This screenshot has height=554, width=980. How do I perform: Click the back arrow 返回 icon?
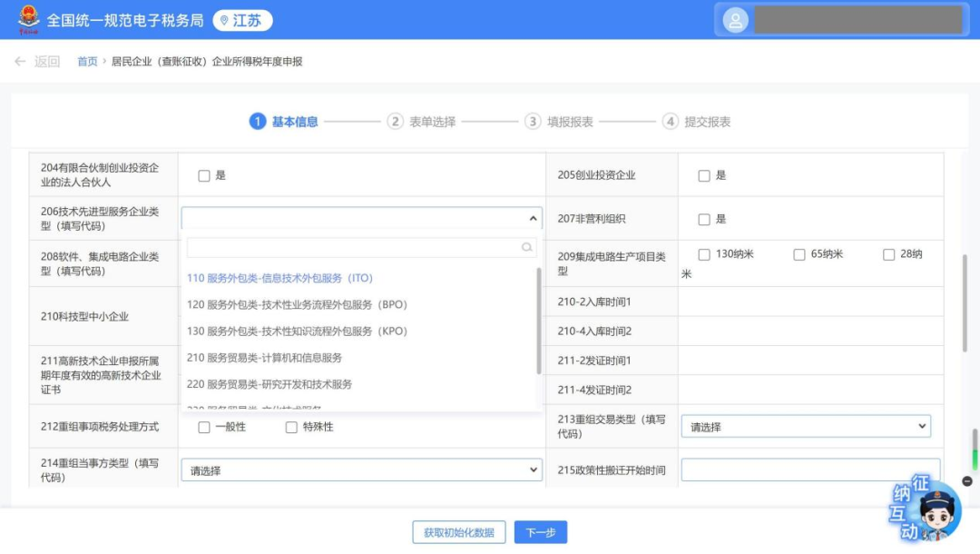click(x=20, y=62)
